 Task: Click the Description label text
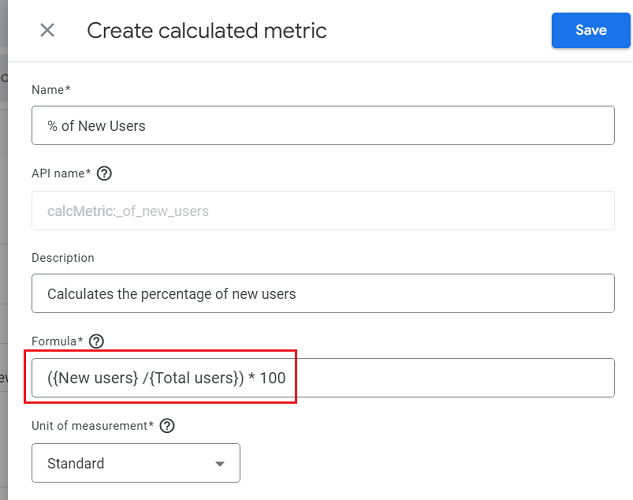(x=63, y=257)
